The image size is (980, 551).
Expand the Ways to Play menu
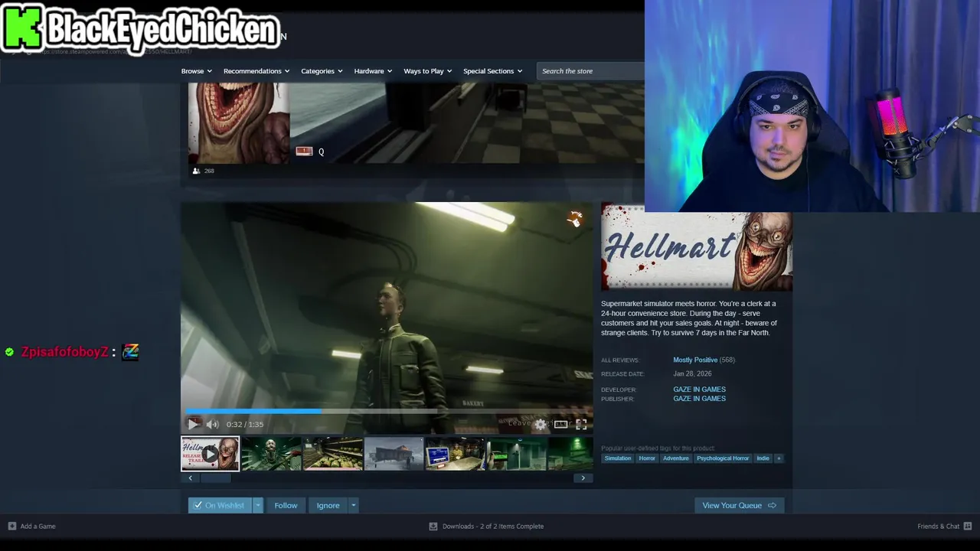pyautogui.click(x=428, y=71)
